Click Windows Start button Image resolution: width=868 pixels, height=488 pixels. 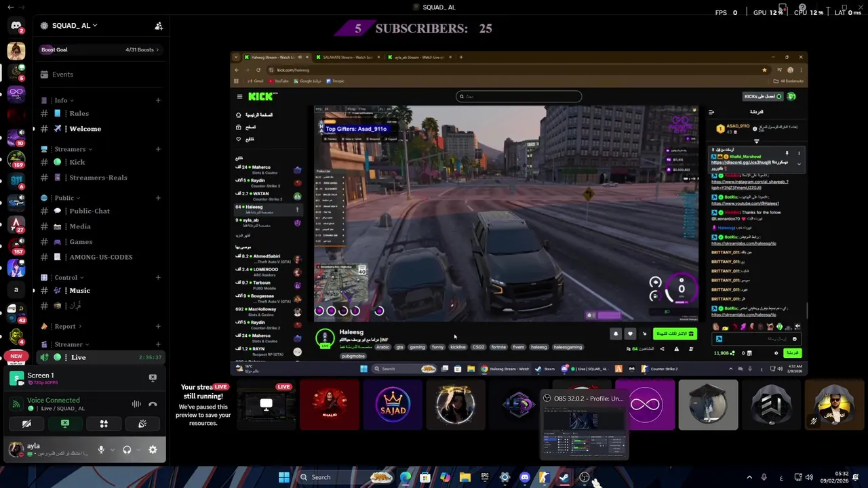[284, 477]
